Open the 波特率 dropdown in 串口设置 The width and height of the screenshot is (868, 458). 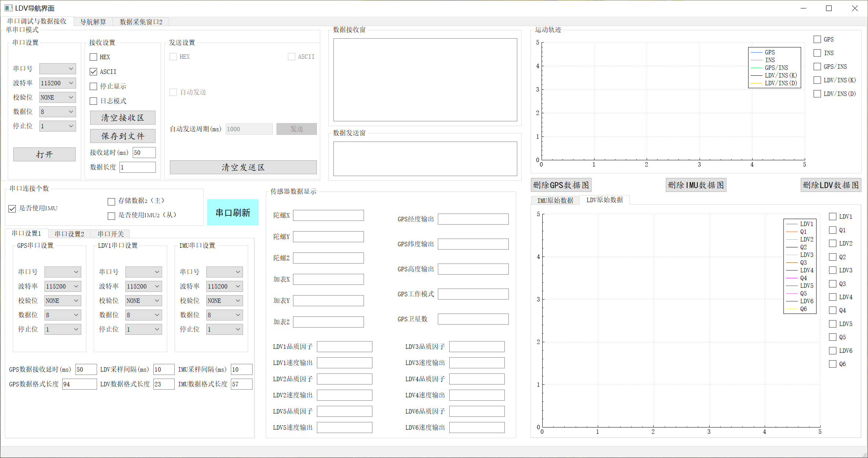(57, 83)
